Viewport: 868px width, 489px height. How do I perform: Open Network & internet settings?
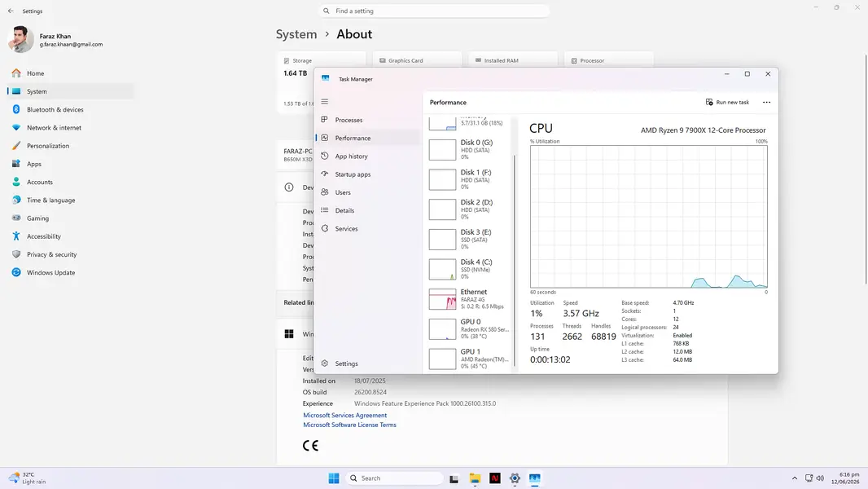point(70,127)
